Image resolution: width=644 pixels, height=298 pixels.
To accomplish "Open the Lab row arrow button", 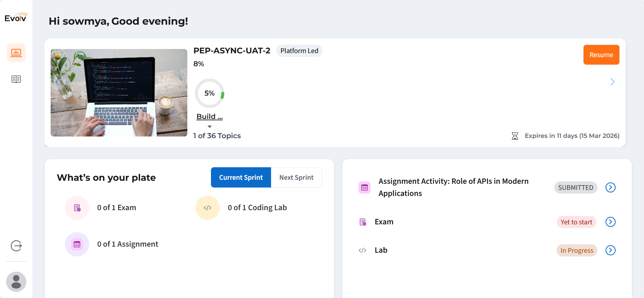I will pos(610,250).
